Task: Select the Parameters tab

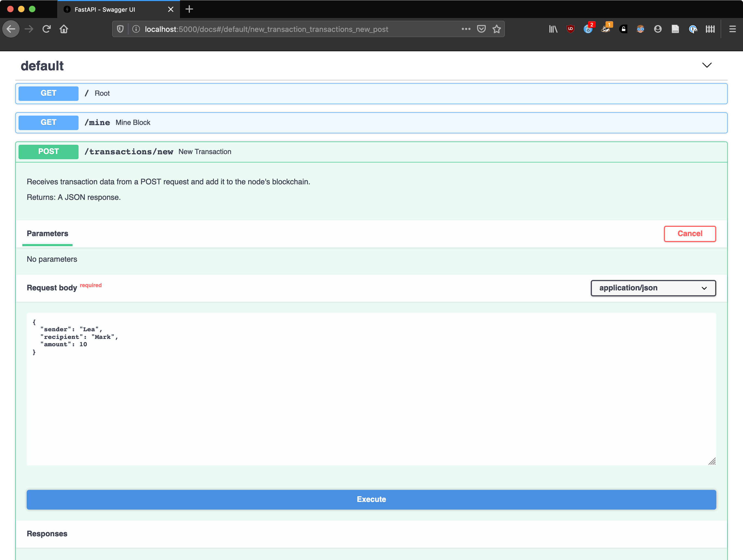Action: pyautogui.click(x=47, y=234)
